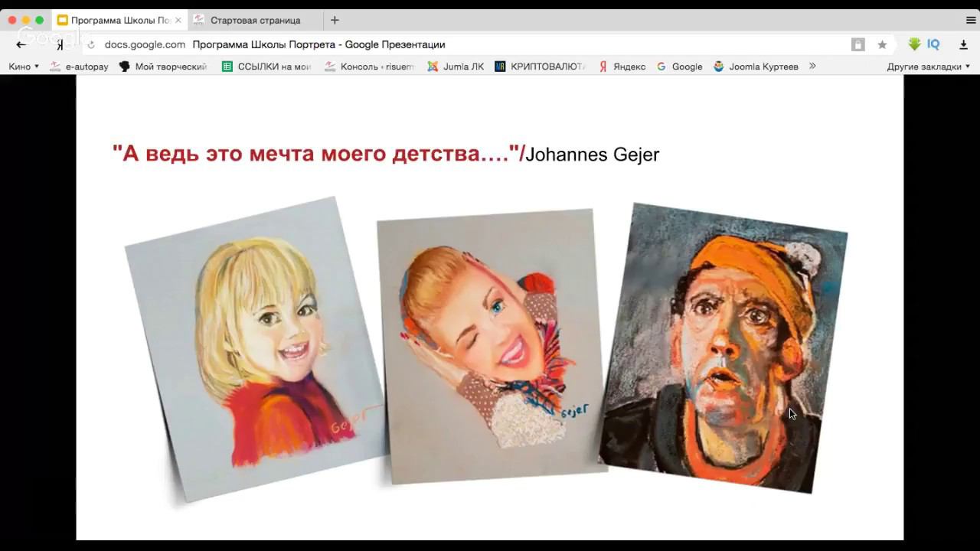Close the Программа Школы Портрета tab
The image size is (980, 551).
point(178,20)
